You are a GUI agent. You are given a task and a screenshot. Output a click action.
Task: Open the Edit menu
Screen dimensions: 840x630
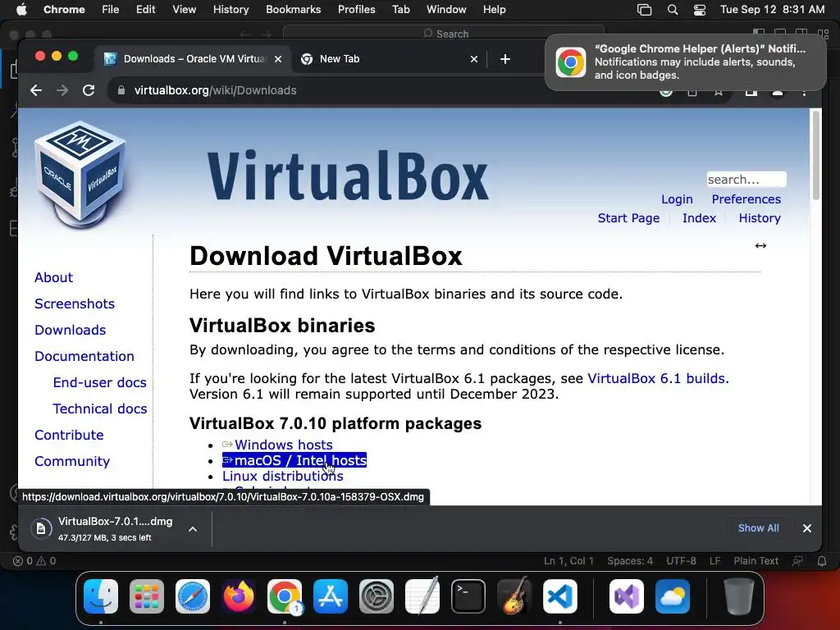145,10
